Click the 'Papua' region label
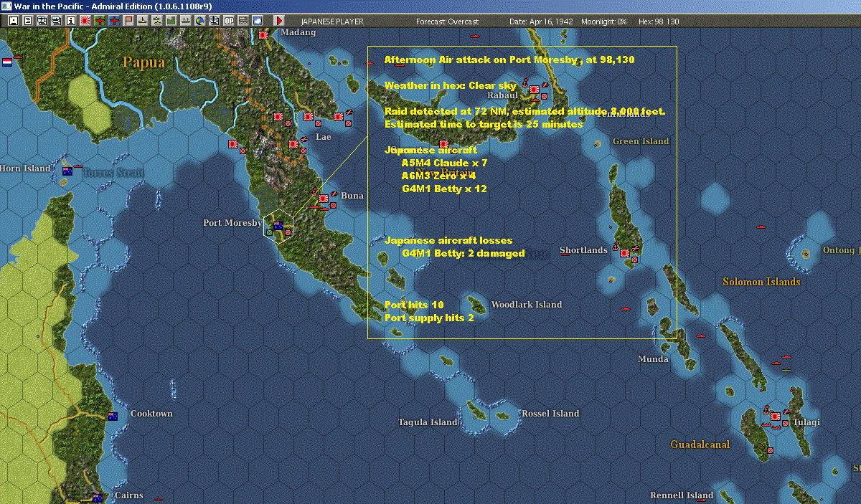861x504 pixels. click(143, 62)
